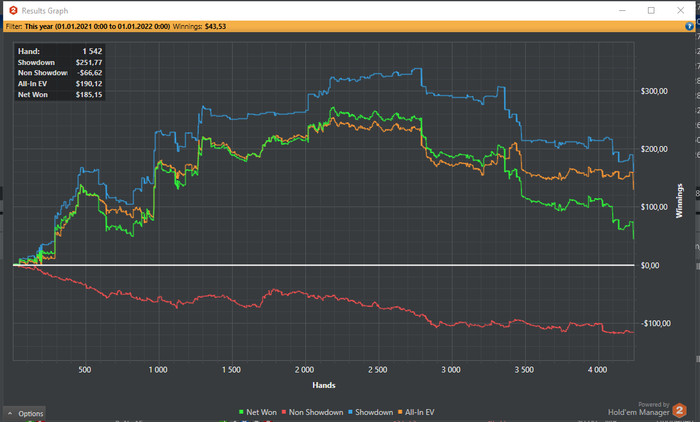This screenshot has width=700, height=422.
Task: Select the All-In EV $190,12 tooltip row
Action: 60,84
